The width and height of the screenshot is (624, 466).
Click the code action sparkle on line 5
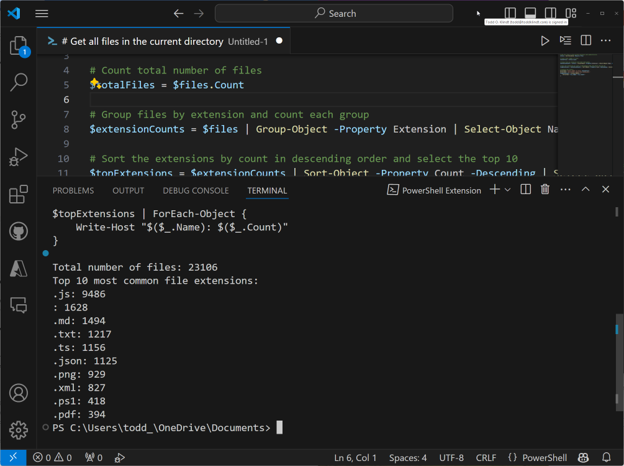[x=95, y=83]
